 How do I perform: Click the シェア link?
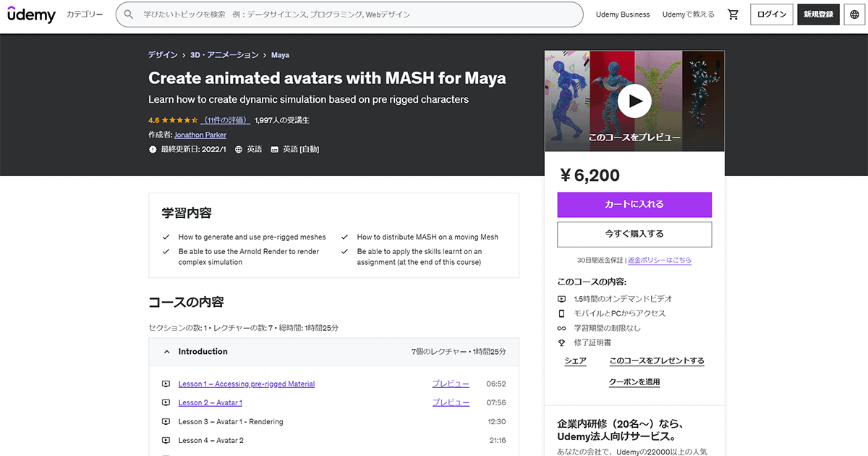pyautogui.click(x=575, y=360)
